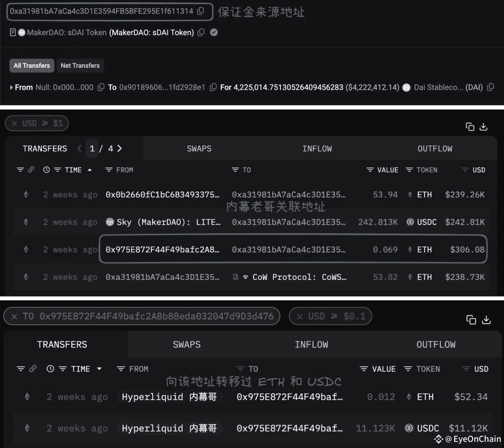Viewport: 504px width, 448px height.
Task: Click 0x0b2660fC1bC6B3493375 sender address
Action: (x=162, y=195)
